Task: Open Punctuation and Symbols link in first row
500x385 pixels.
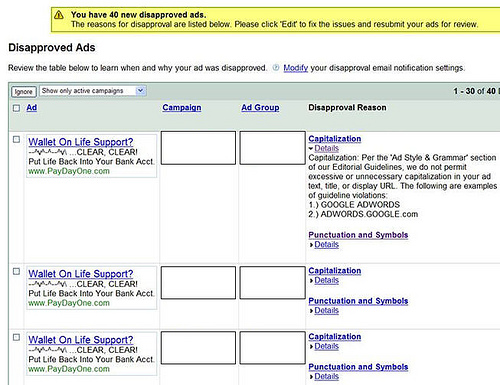Action: pos(358,235)
